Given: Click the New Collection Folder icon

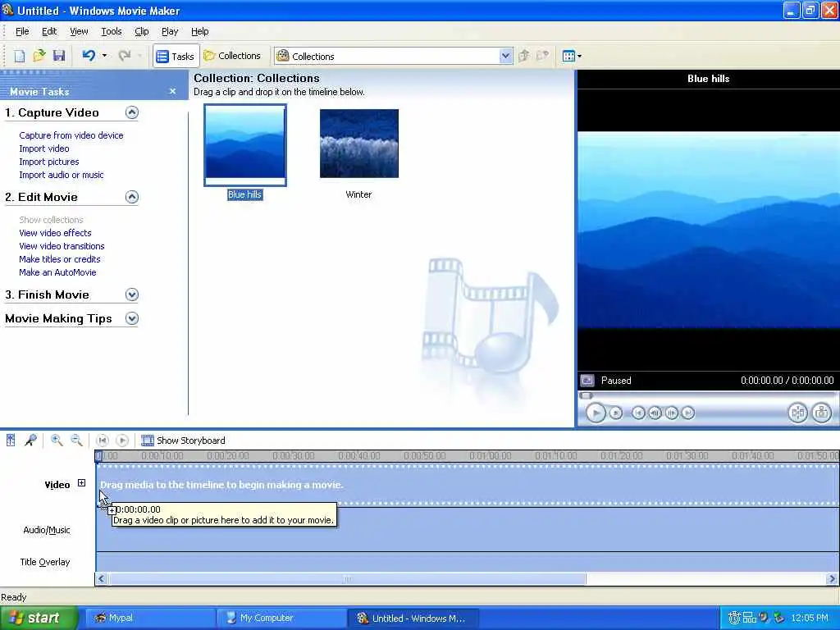Looking at the screenshot, I should click(x=543, y=56).
